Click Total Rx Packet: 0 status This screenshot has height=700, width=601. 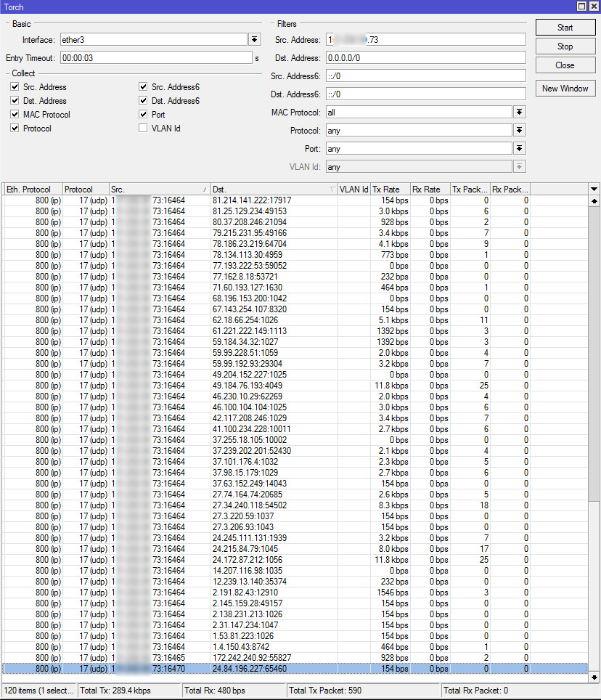coord(520,690)
